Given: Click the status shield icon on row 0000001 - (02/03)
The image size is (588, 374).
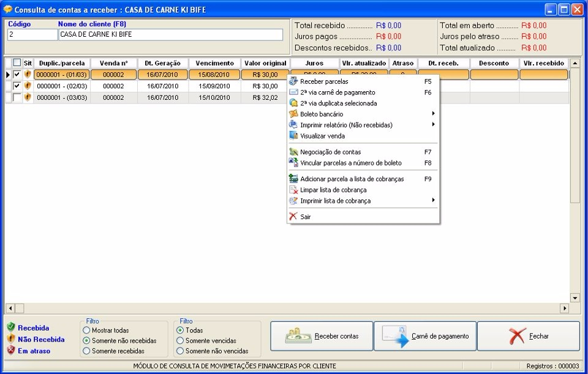Looking at the screenshot, I should pos(28,86).
